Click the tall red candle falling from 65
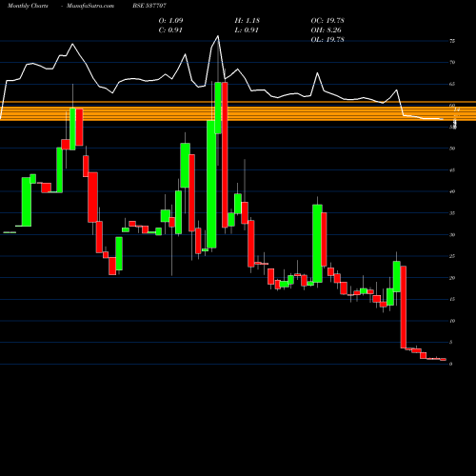The width and height of the screenshot is (476, 476). click(225, 154)
